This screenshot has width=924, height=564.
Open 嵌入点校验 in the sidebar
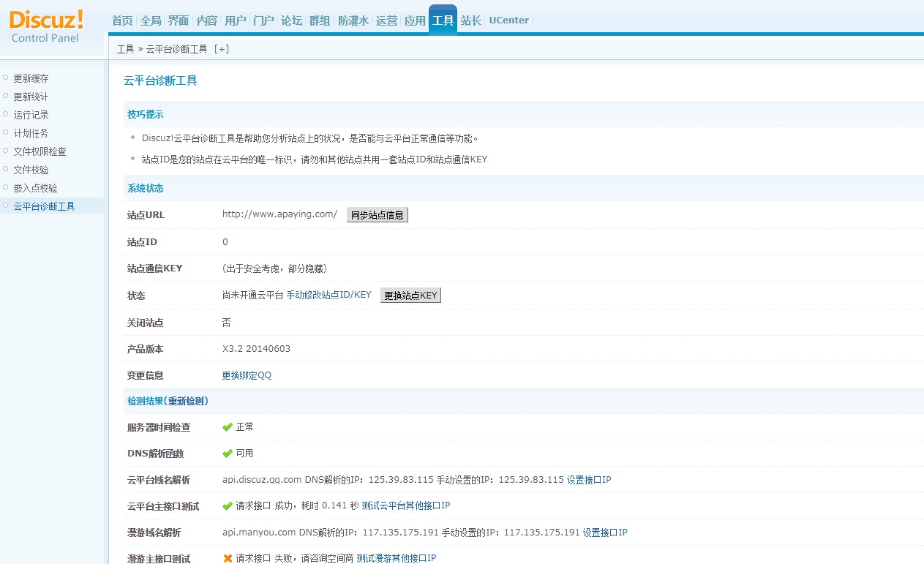tap(36, 188)
